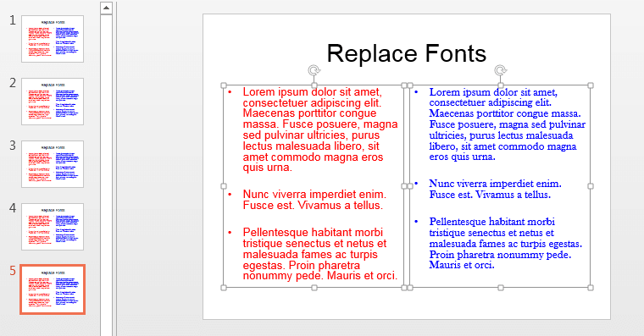Click red paragraph starting 'Lorem ipsum dolor'

[320, 129]
